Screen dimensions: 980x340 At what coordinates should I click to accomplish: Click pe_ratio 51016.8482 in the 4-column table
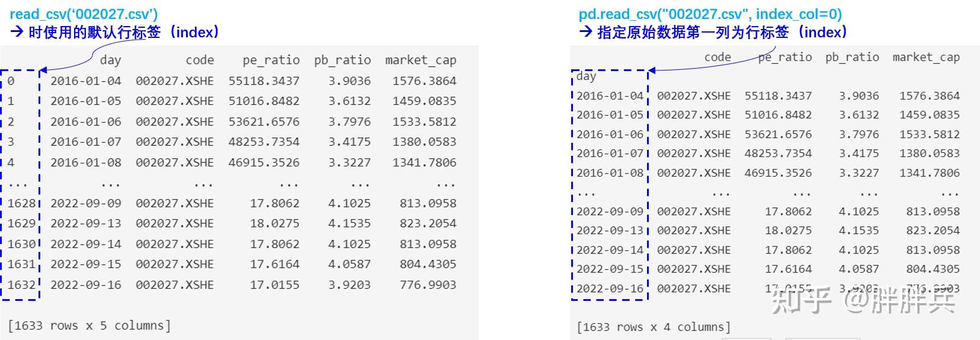tap(779, 115)
